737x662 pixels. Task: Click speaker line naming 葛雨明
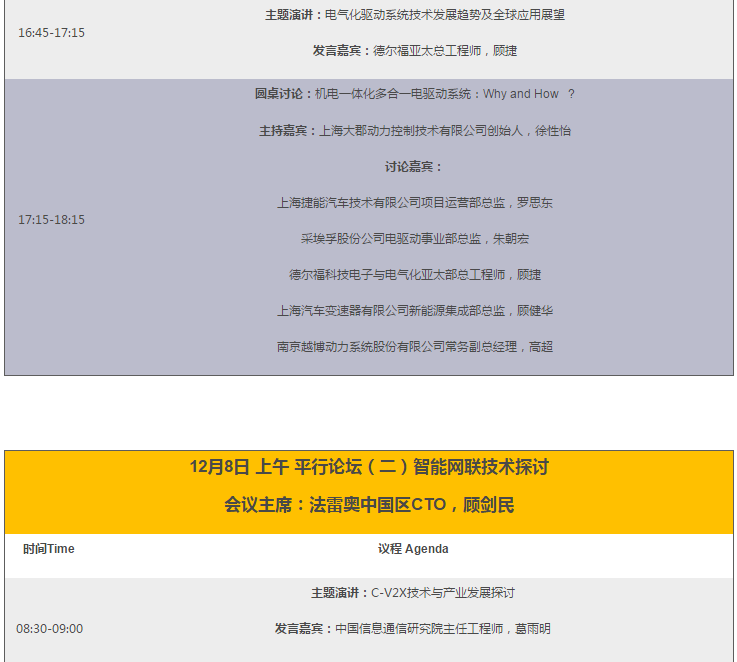click(413, 629)
